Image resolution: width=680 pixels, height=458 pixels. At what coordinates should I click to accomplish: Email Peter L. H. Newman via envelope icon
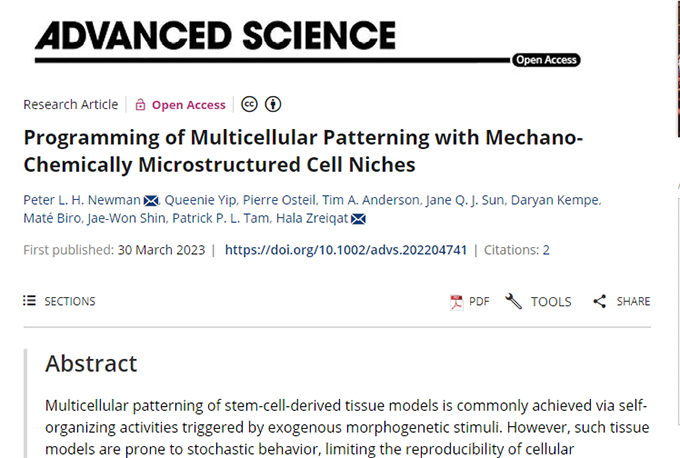pos(152,200)
